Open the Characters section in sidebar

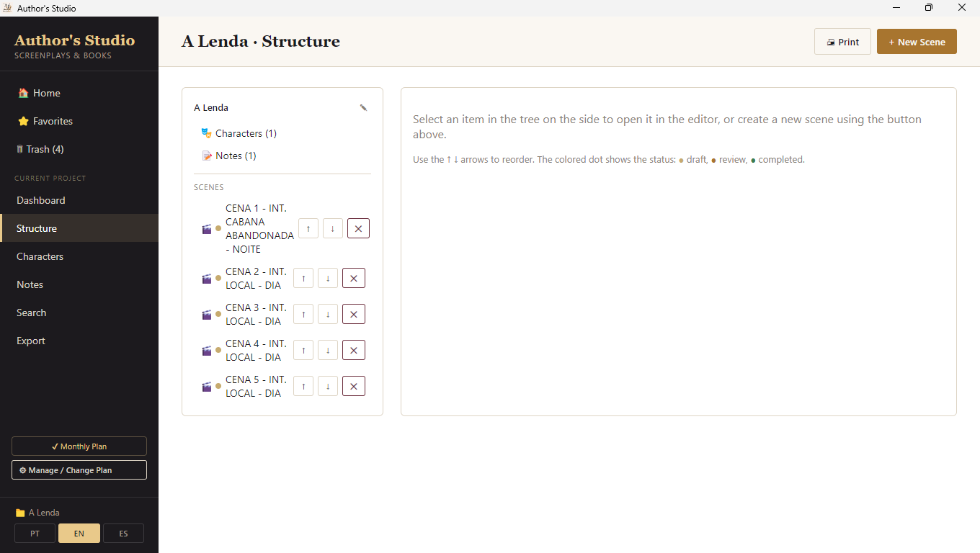click(79, 256)
